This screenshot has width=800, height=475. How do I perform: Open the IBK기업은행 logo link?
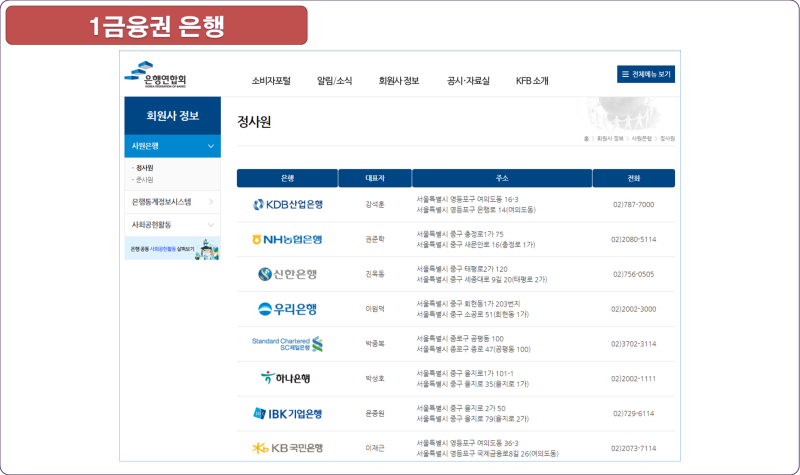point(288,413)
